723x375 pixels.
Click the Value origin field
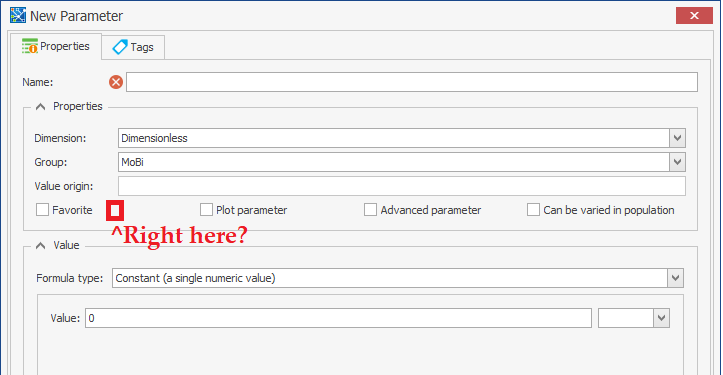pyautogui.click(x=402, y=186)
